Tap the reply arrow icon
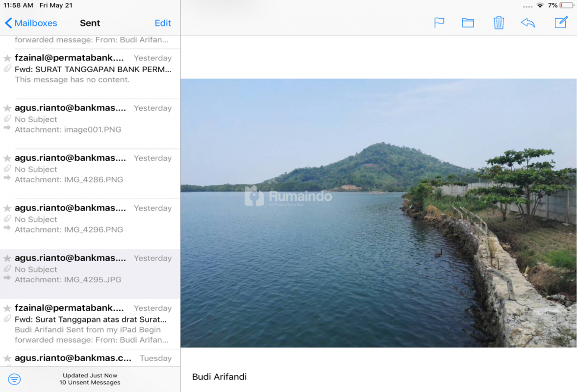Image resolution: width=577 pixels, height=392 pixels. [x=527, y=23]
